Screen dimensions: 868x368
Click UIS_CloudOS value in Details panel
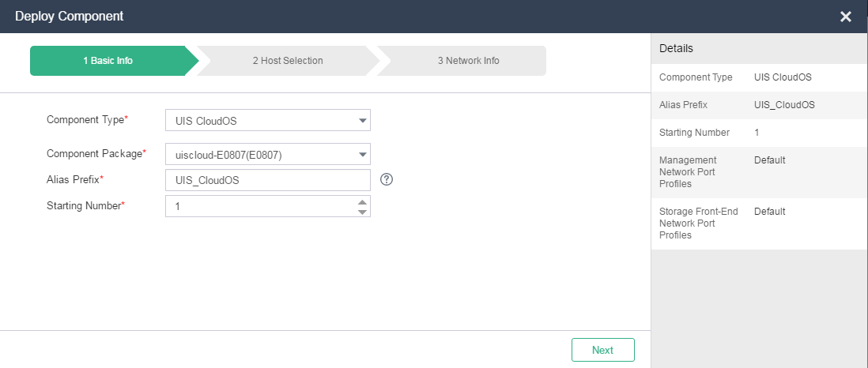783,105
